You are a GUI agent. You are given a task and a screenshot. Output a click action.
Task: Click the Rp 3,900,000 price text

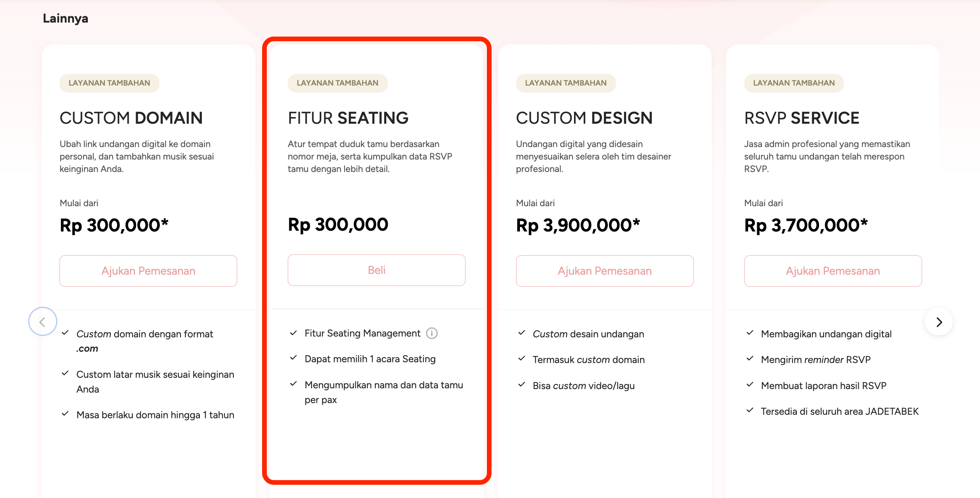pos(578,225)
